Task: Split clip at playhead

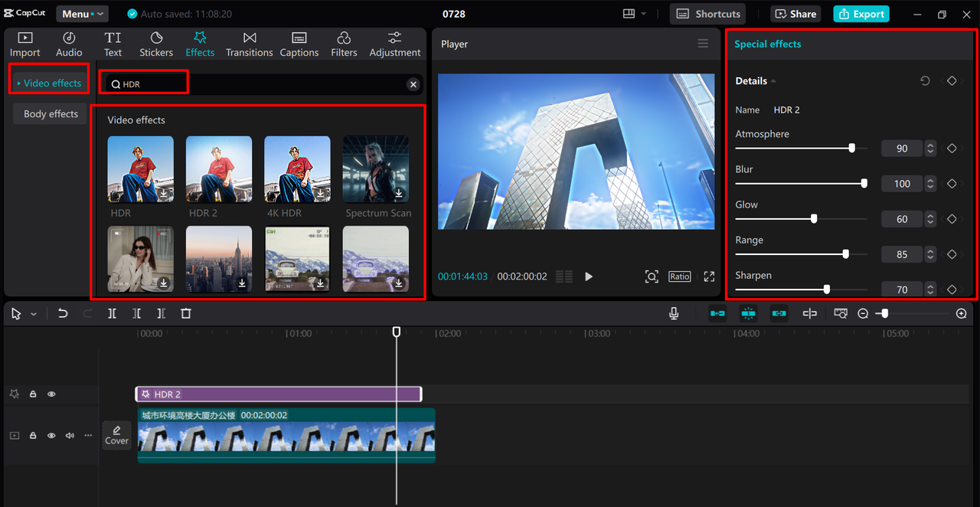Action: pos(112,313)
